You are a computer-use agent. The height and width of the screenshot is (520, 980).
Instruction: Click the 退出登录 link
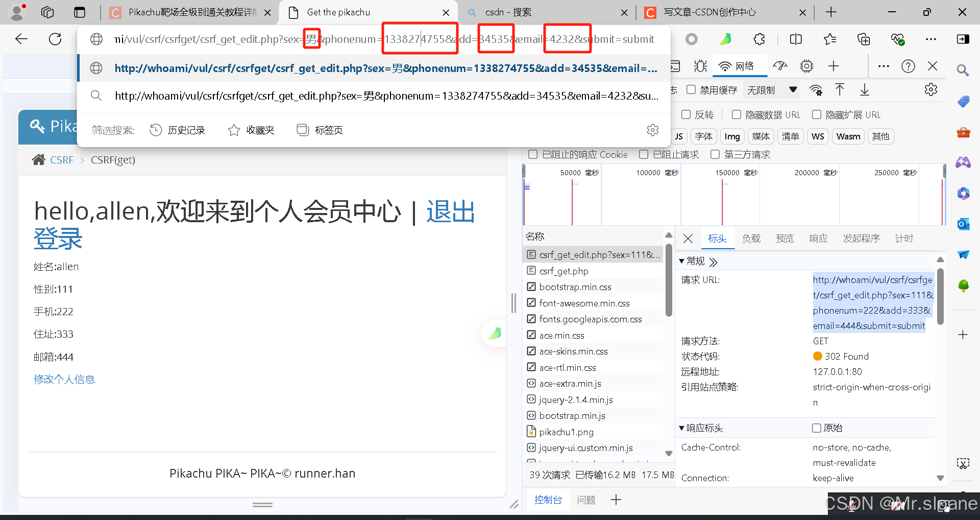[x=450, y=211]
